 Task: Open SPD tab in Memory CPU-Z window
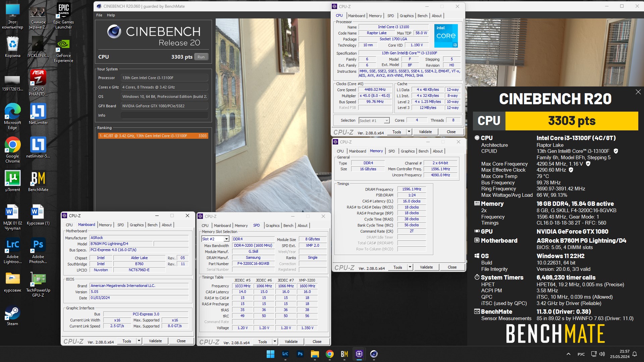(391, 151)
